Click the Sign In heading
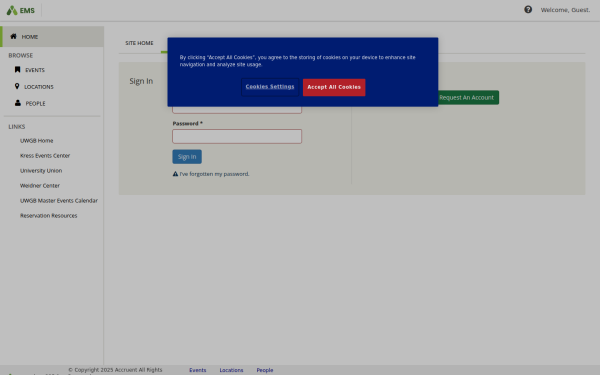Image resolution: width=600 pixels, height=375 pixels. point(141,81)
